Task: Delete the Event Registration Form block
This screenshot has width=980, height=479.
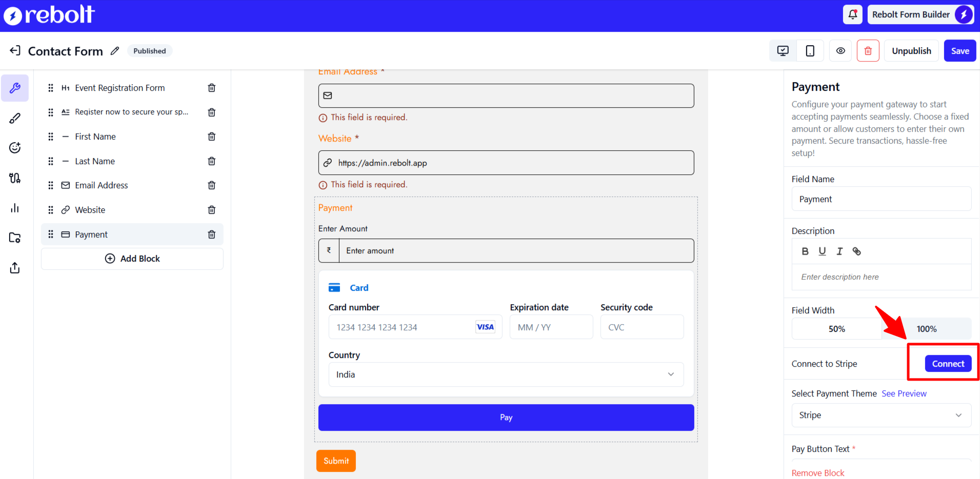Action: click(211, 88)
